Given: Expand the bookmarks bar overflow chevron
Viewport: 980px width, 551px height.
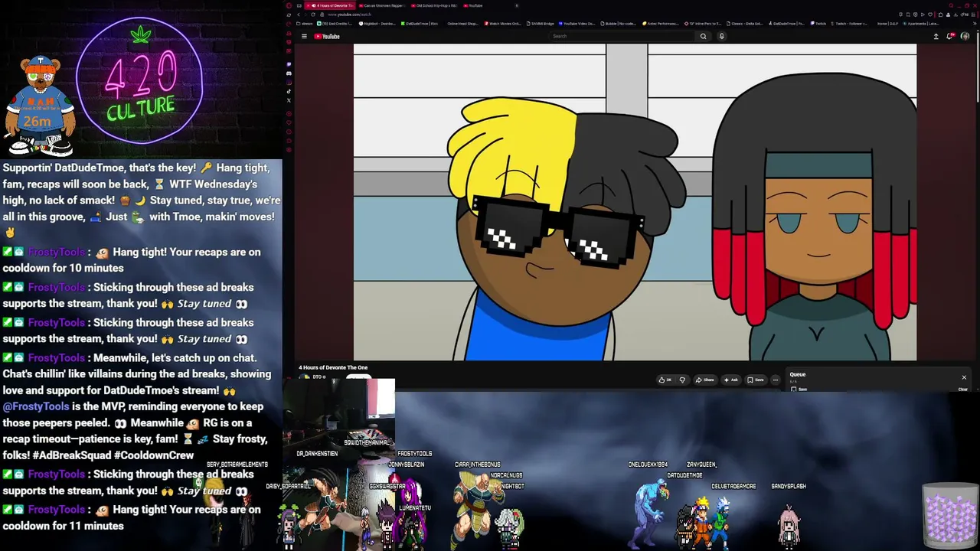Looking at the screenshot, I should [x=975, y=24].
